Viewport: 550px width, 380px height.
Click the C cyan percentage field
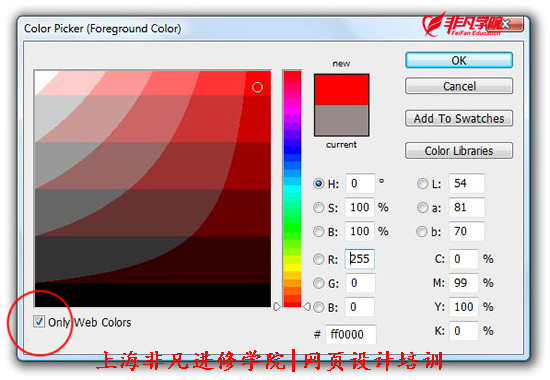[464, 259]
